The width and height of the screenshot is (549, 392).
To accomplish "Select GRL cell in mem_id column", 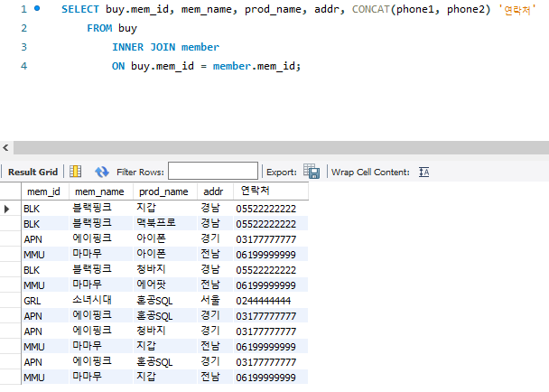I will coord(45,300).
